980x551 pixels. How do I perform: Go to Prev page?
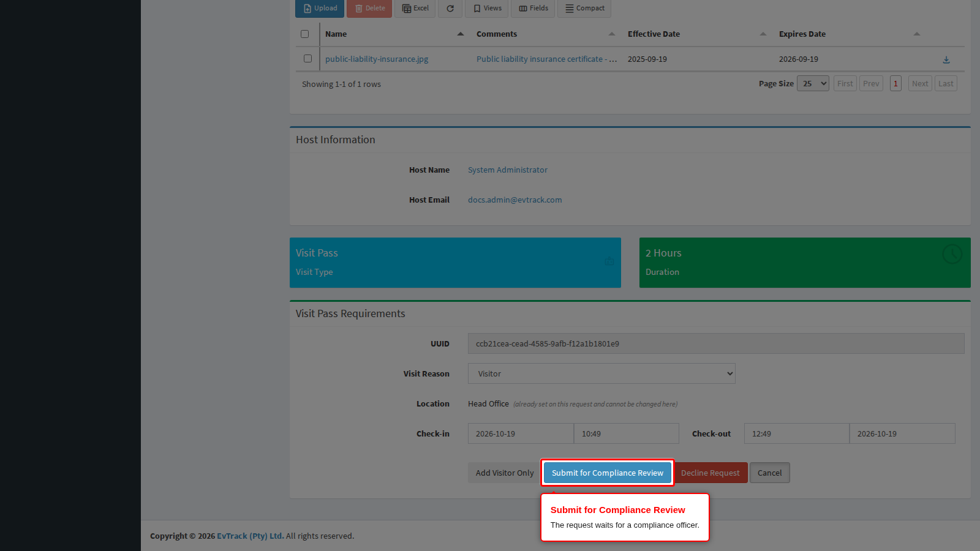871,84
